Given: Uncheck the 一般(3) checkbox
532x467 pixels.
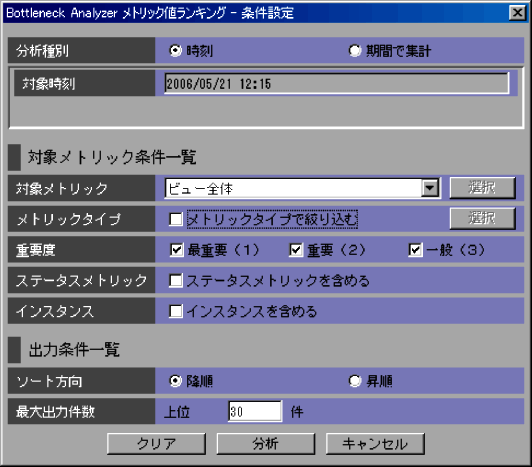Looking at the screenshot, I should pyautogui.click(x=415, y=250).
